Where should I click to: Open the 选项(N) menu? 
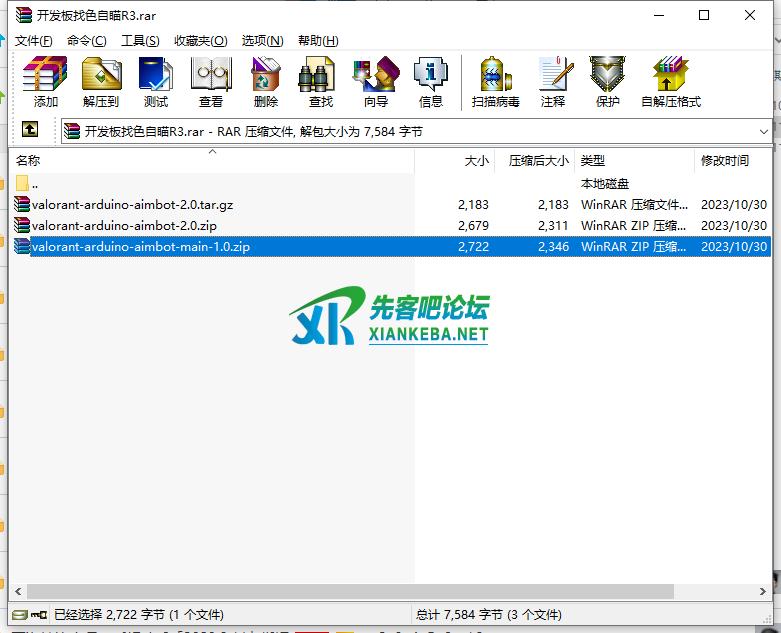262,41
